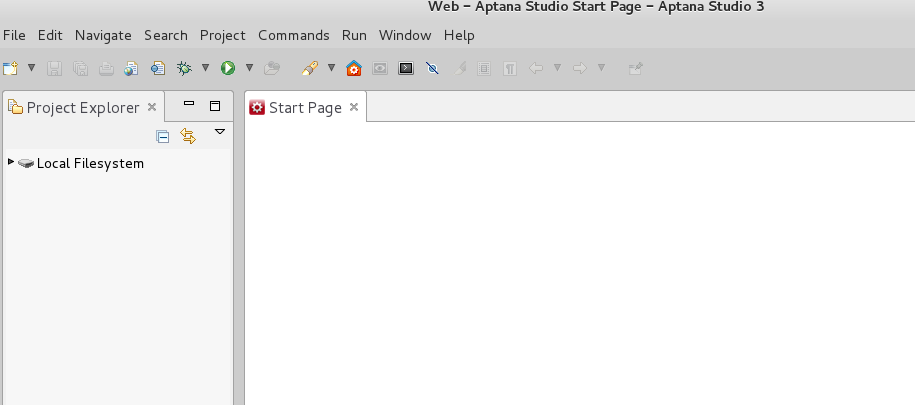Open the Terminal icon
The image size is (915, 405).
[x=406, y=68]
